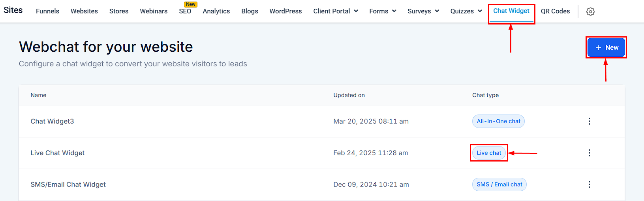Open the SMS/Email Chat Widget entry
The height and width of the screenshot is (201, 644).
coord(68,184)
